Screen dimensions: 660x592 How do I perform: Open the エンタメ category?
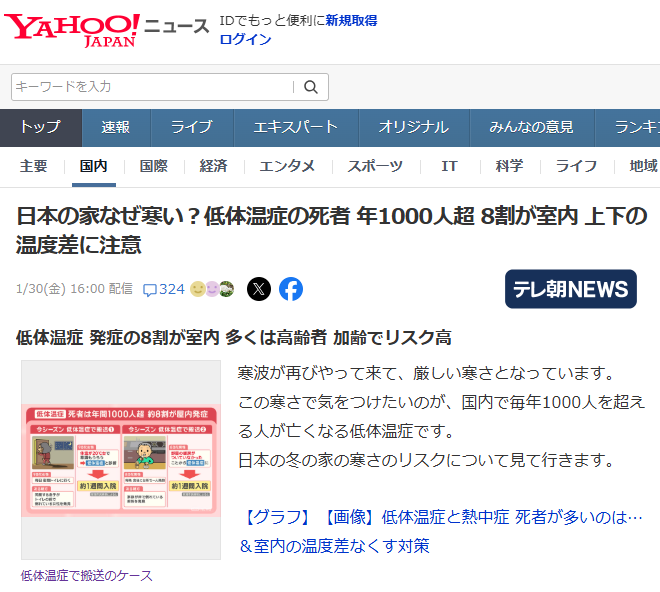[x=287, y=166]
